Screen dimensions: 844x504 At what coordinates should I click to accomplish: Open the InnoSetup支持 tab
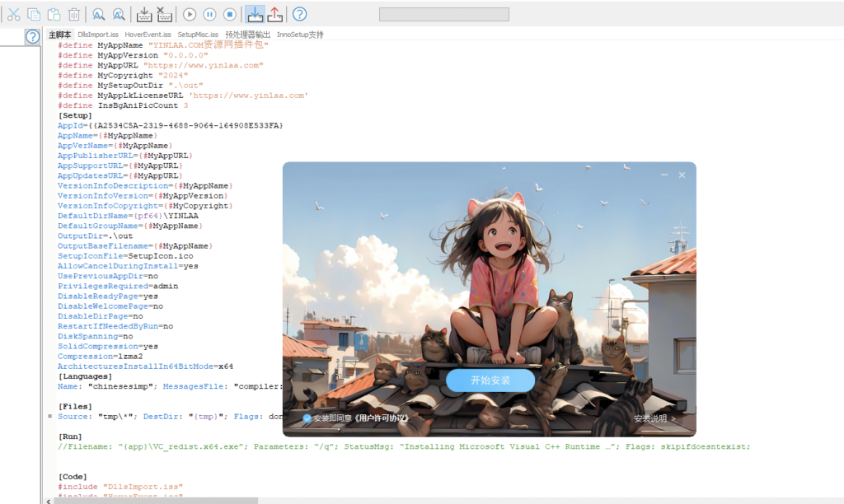point(300,35)
